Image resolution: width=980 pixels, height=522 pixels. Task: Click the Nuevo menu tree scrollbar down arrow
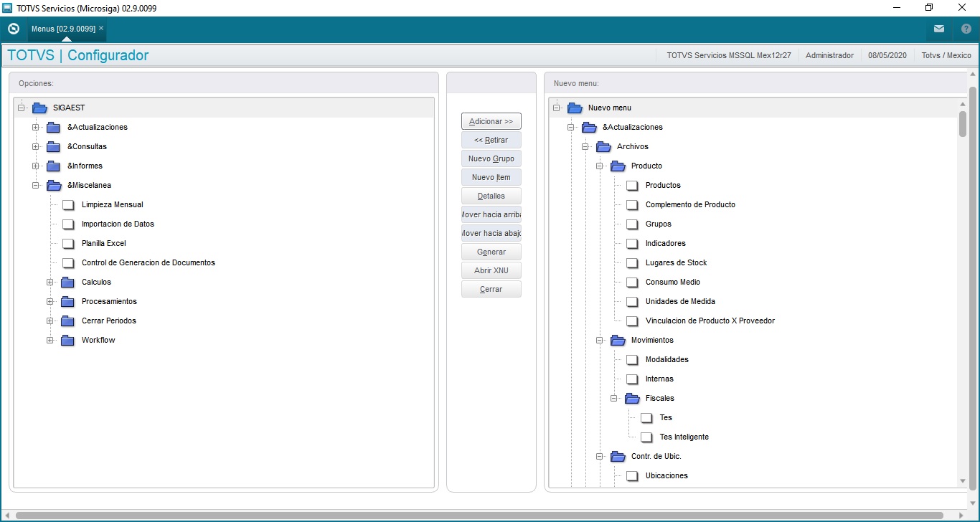[x=963, y=481]
